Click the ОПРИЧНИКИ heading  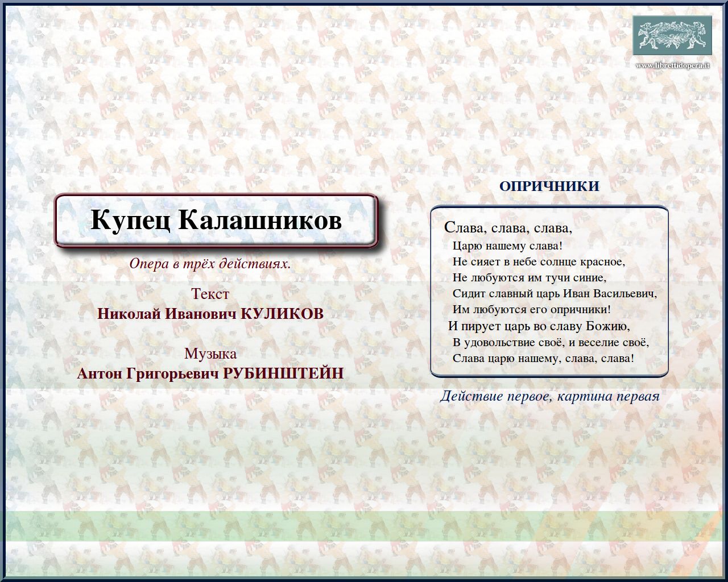click(x=549, y=186)
